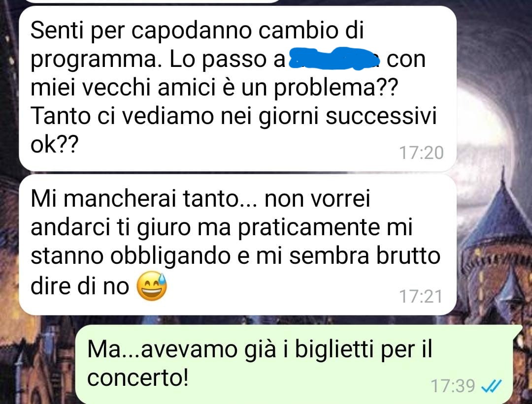Tap the 17:21 timestamp

[421, 297]
